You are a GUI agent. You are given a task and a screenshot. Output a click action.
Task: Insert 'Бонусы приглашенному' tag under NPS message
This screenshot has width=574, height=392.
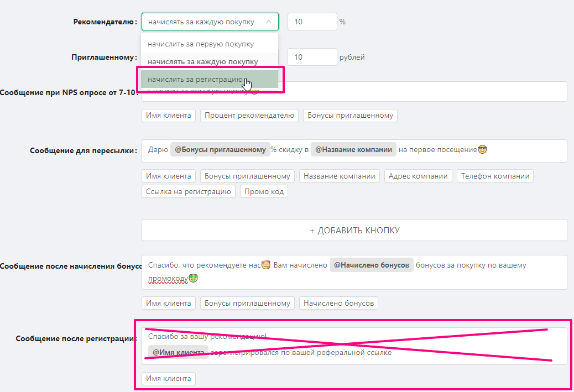[x=351, y=116]
